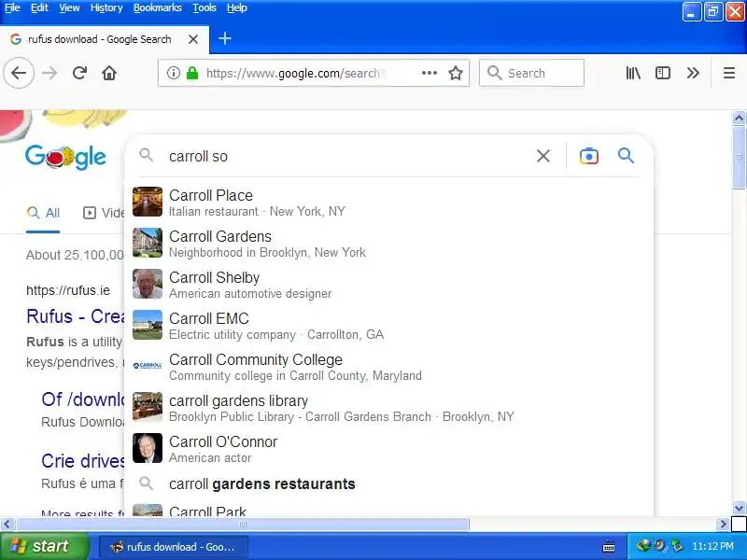Select the All results tab
The width and height of the screenshot is (747, 560).
(43, 213)
